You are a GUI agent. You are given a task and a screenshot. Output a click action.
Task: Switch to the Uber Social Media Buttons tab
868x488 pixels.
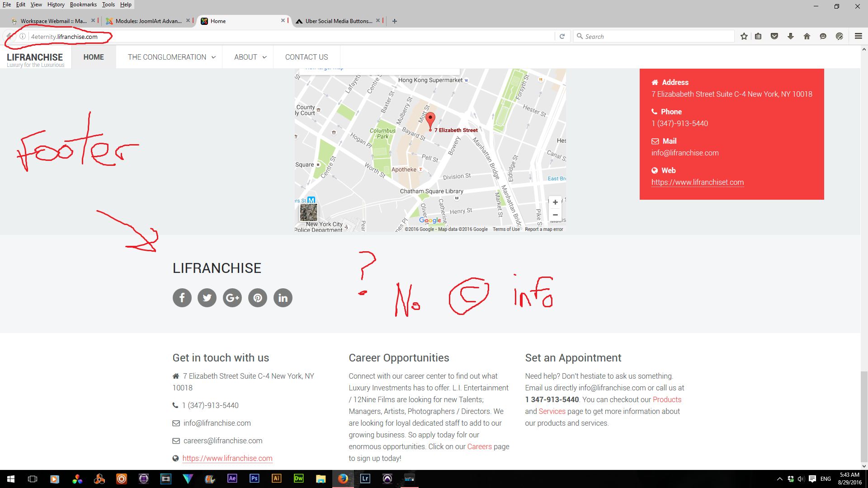[x=338, y=21]
